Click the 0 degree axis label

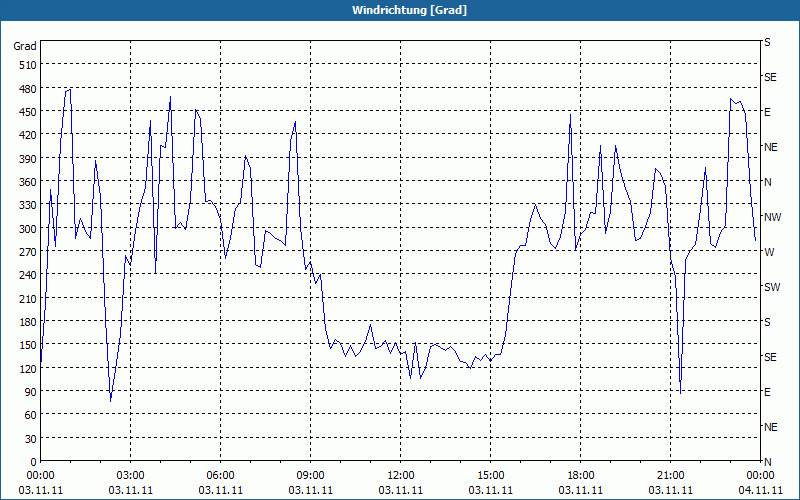click(34, 462)
